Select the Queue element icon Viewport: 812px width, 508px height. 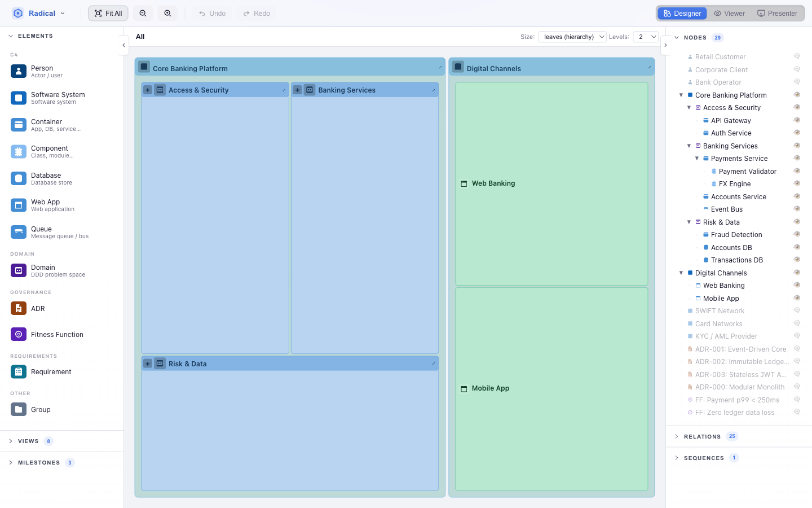[19, 232]
